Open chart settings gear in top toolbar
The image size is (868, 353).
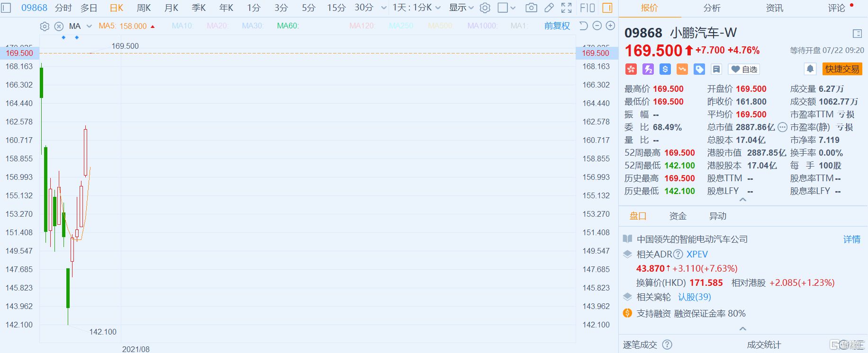pyautogui.click(x=485, y=8)
